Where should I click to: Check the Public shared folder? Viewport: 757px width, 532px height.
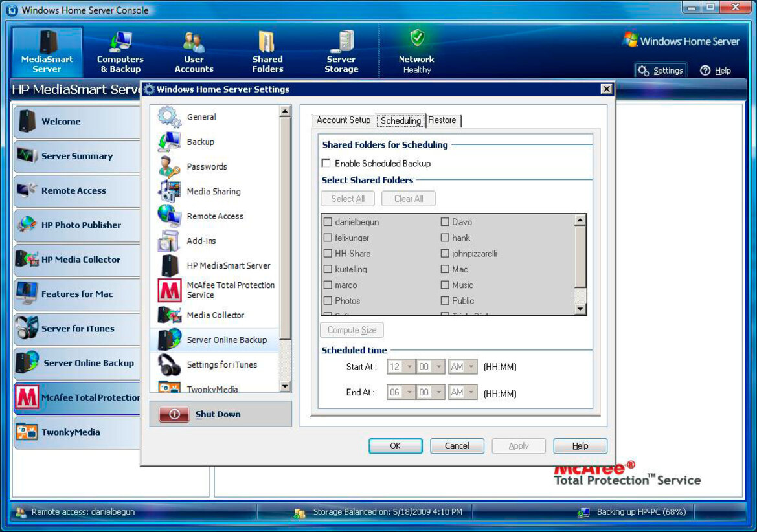pyautogui.click(x=445, y=300)
